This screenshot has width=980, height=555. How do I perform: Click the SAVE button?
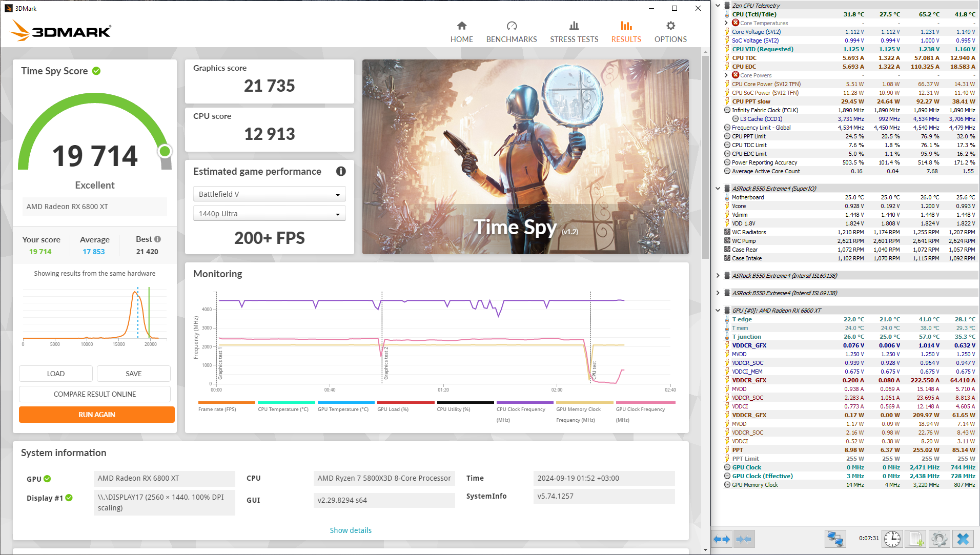point(134,374)
